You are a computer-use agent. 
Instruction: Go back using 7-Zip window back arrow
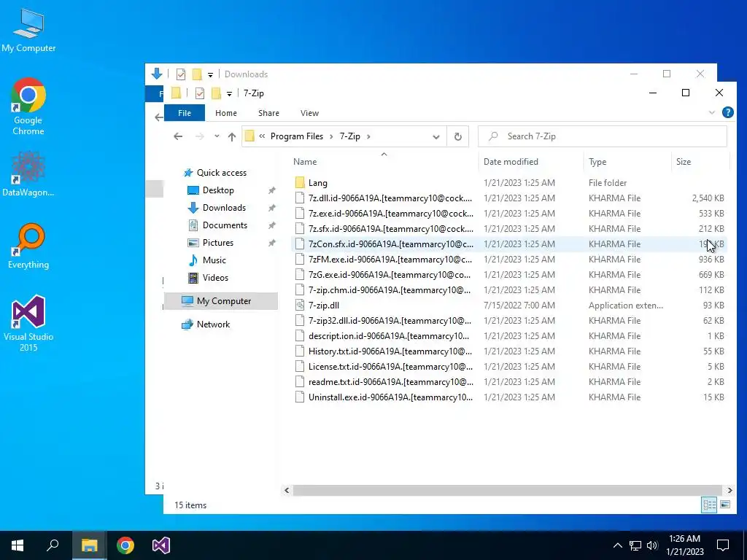(178, 136)
